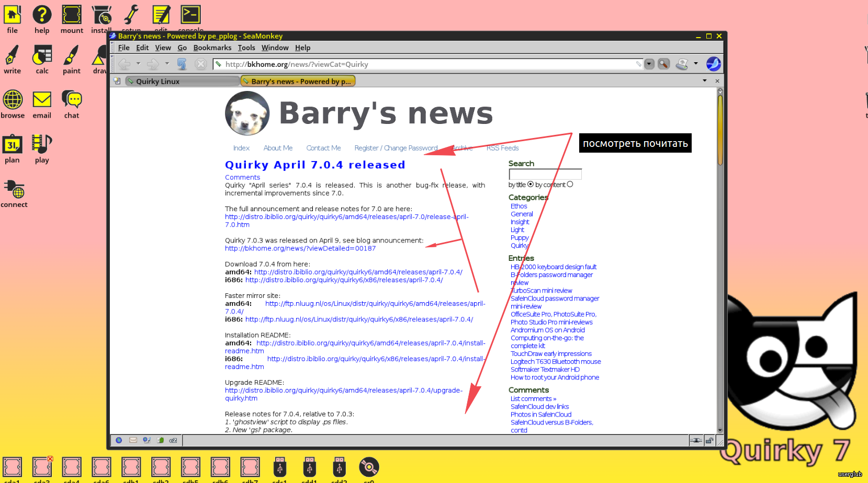Click the Forward navigation arrow
The image size is (868, 483).
pyautogui.click(x=153, y=64)
